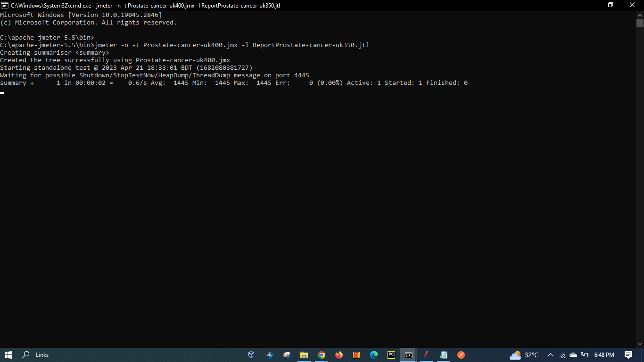This screenshot has height=362, width=644.
Task: Open Microsoft Edge browser
Action: pos(373,355)
